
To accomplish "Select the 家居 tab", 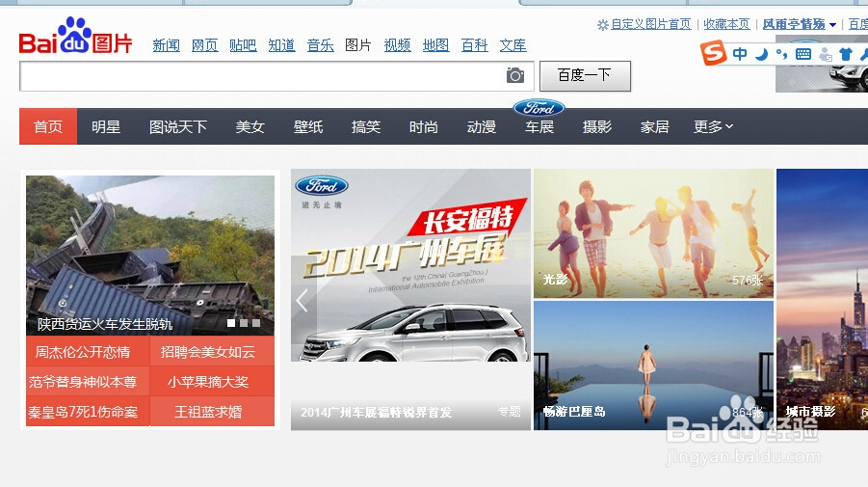I will (x=655, y=126).
